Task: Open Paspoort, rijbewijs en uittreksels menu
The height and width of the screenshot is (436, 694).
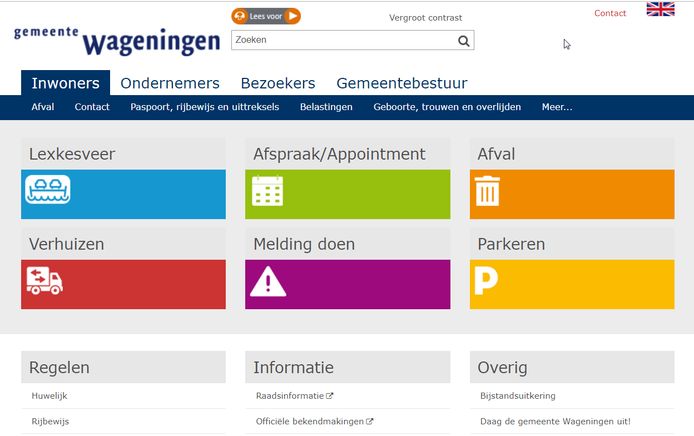Action: click(204, 107)
